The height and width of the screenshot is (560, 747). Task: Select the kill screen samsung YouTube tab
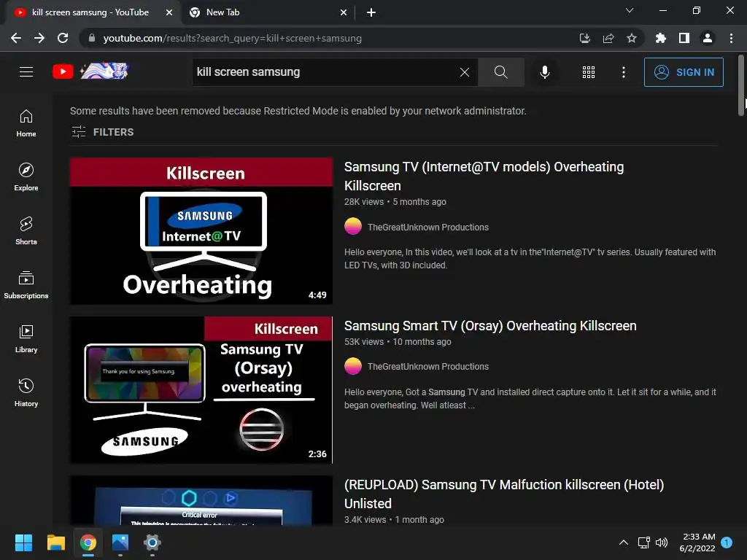coord(90,12)
